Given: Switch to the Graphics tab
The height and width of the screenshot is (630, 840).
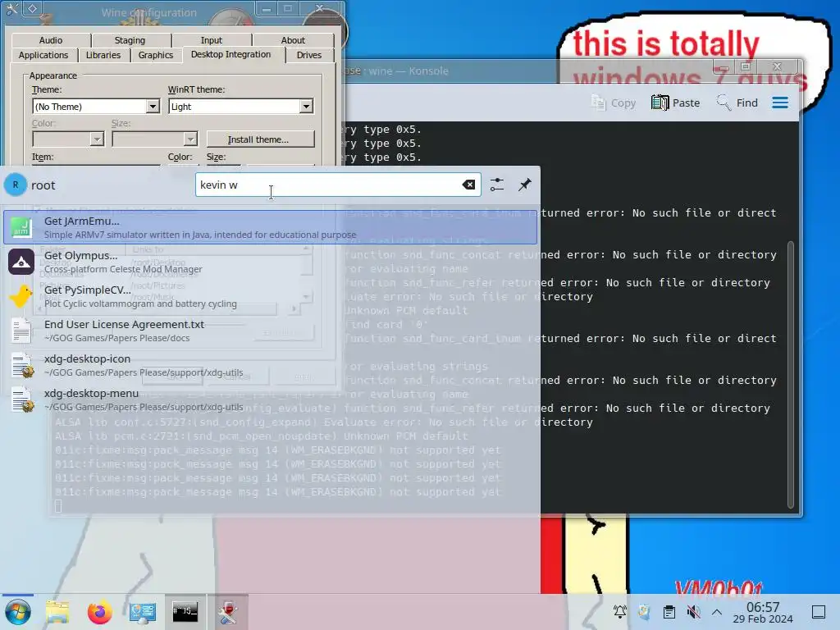Looking at the screenshot, I should point(156,55).
